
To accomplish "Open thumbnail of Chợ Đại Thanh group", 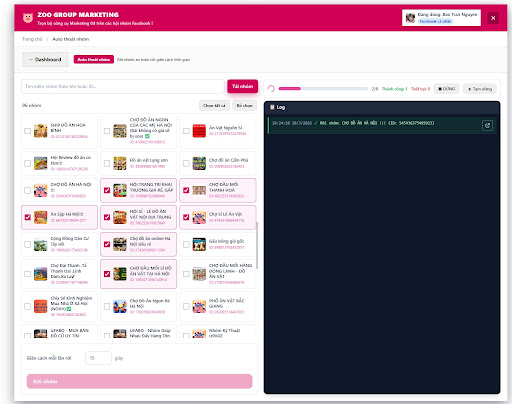I will point(41,274).
